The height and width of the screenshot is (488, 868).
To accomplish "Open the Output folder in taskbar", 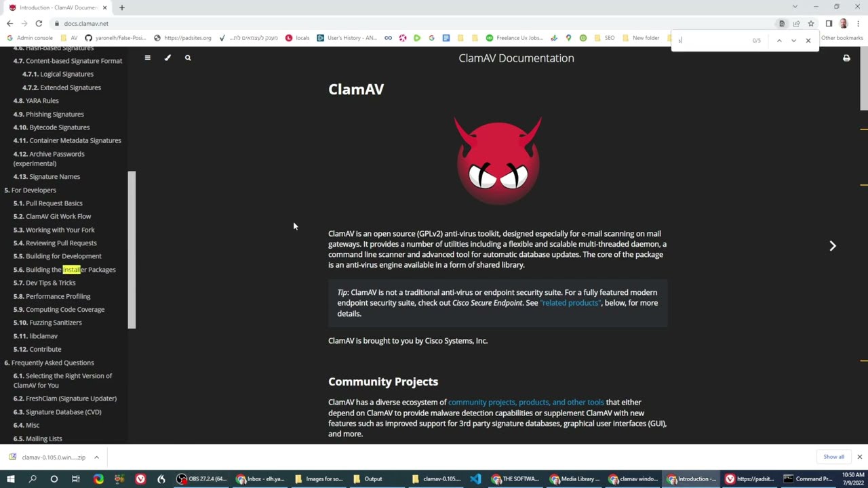I will 367,479.
